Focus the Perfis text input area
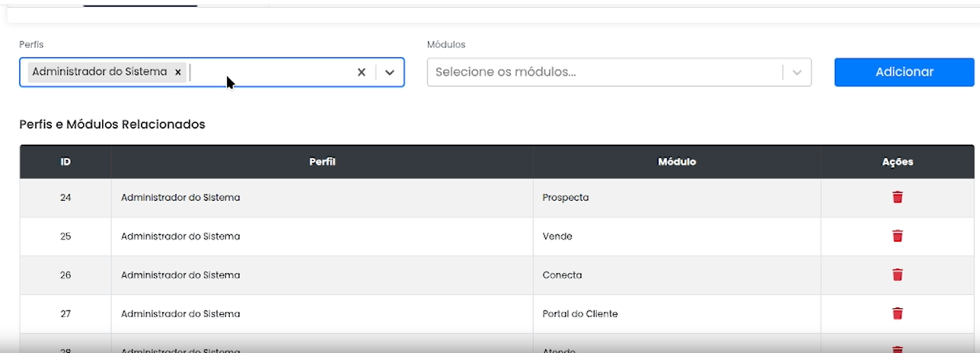 267,72
